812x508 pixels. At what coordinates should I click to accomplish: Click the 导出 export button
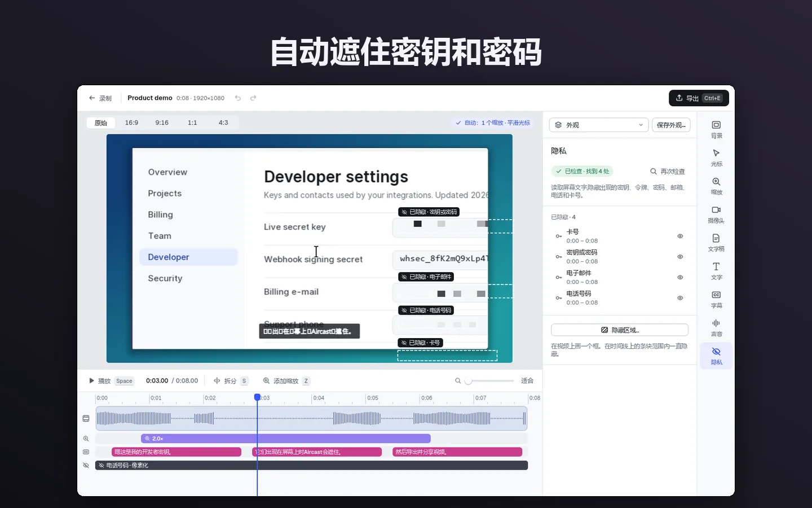coord(699,98)
